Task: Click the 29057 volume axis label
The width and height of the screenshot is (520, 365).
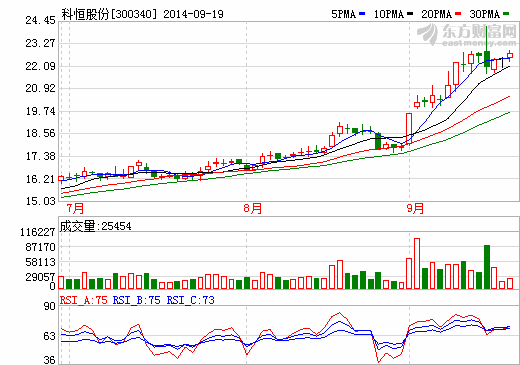Action: click(x=40, y=277)
